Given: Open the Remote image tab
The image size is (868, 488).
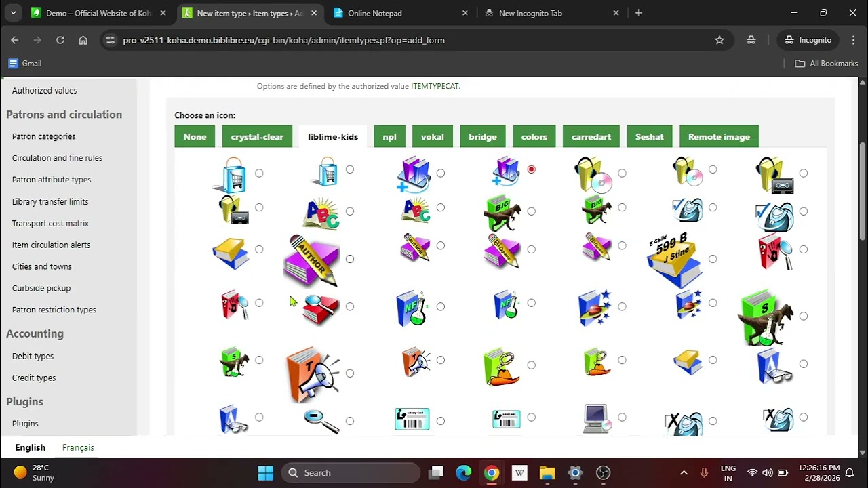Looking at the screenshot, I should click(719, 136).
